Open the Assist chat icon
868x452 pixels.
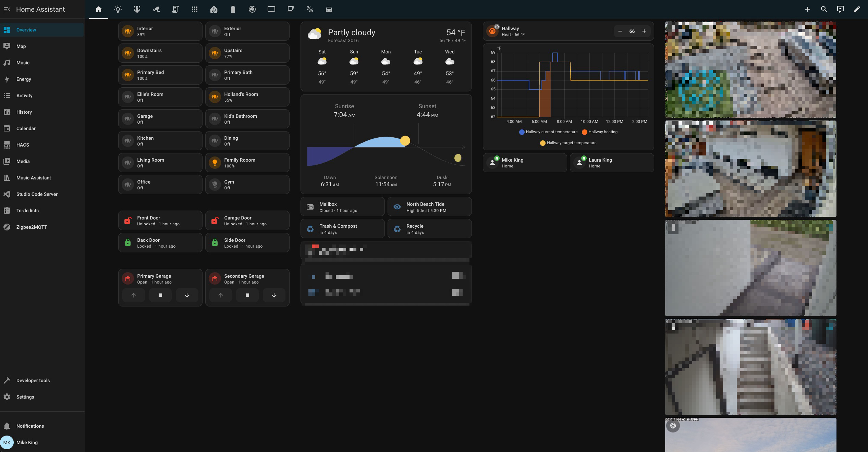[841, 9]
